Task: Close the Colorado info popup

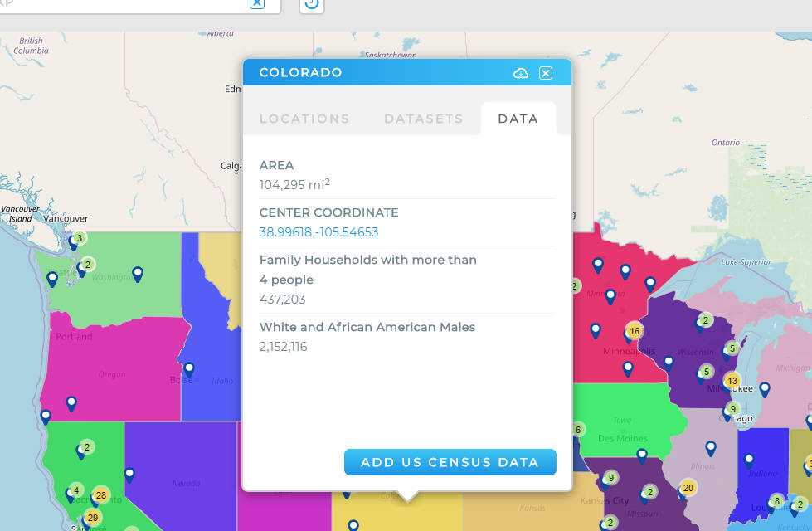Action: point(545,73)
